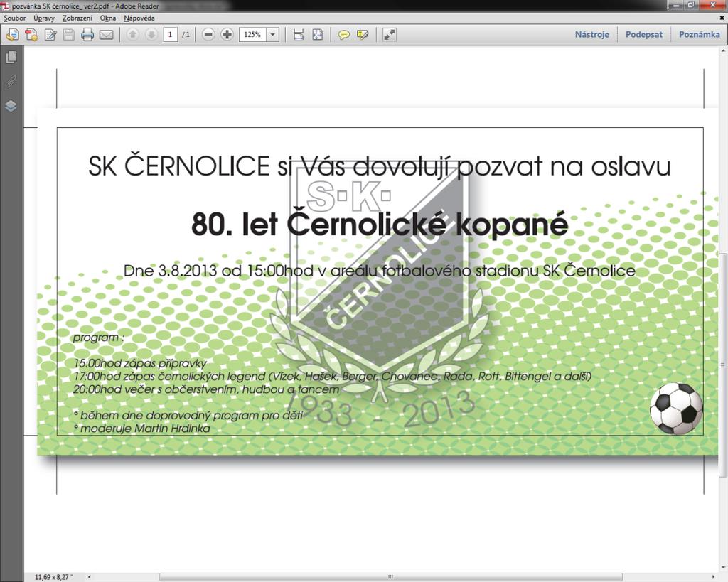Viewport: 728px width, 582px height.
Task: Click the 125% zoom value field
Action: tap(253, 34)
